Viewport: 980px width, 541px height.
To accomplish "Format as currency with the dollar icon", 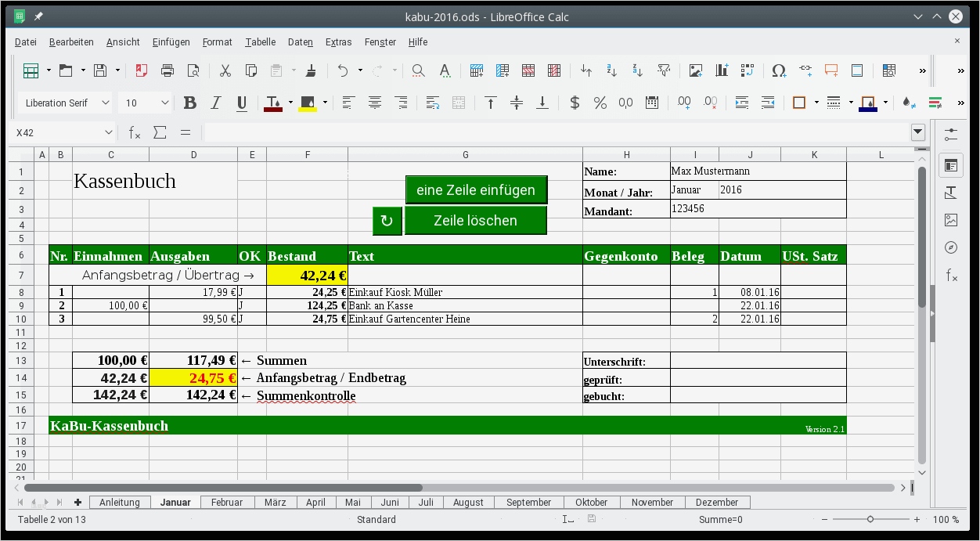I will click(575, 103).
